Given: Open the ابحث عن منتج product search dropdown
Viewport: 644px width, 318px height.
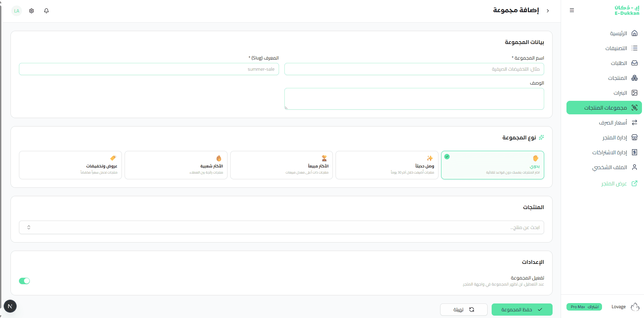Looking at the screenshot, I should pos(281,227).
